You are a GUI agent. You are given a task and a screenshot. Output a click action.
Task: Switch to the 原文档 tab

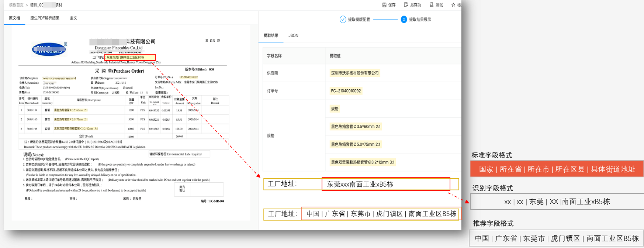tap(14, 18)
